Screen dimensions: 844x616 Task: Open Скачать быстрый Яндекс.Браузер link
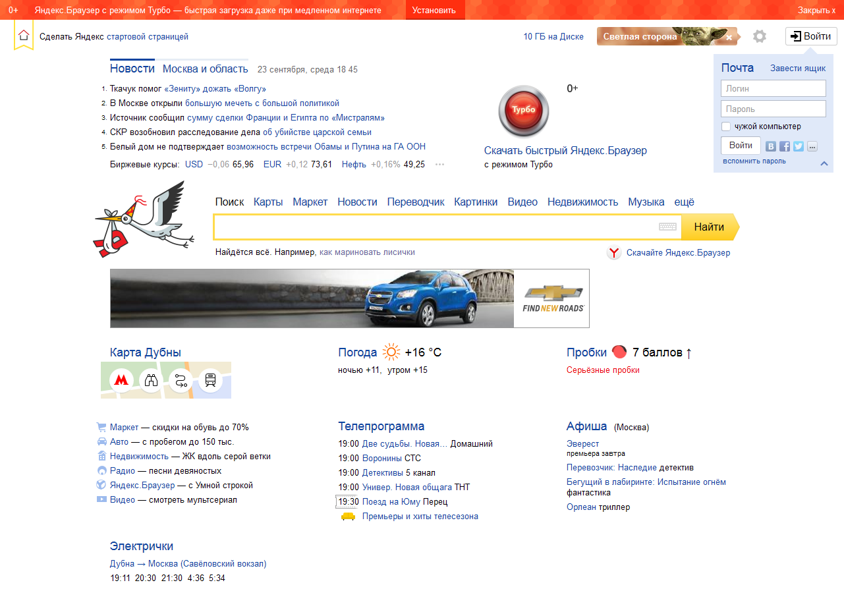click(565, 151)
